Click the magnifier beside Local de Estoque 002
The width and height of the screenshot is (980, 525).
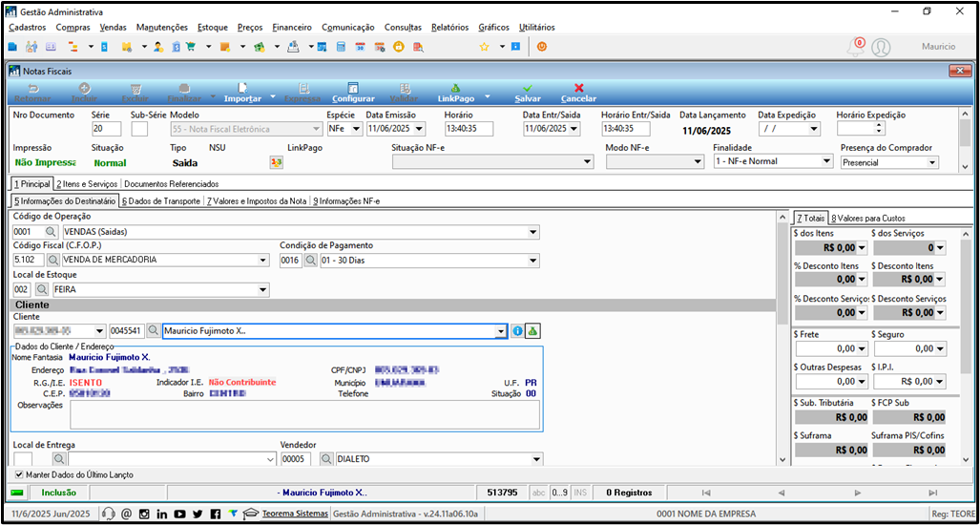tap(41, 289)
